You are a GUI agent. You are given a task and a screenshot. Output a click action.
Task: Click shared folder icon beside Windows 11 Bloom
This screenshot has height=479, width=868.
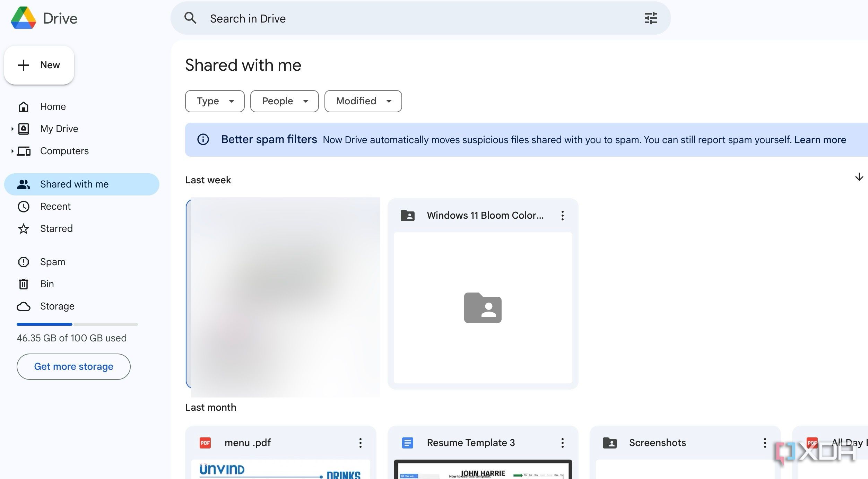coord(408,216)
